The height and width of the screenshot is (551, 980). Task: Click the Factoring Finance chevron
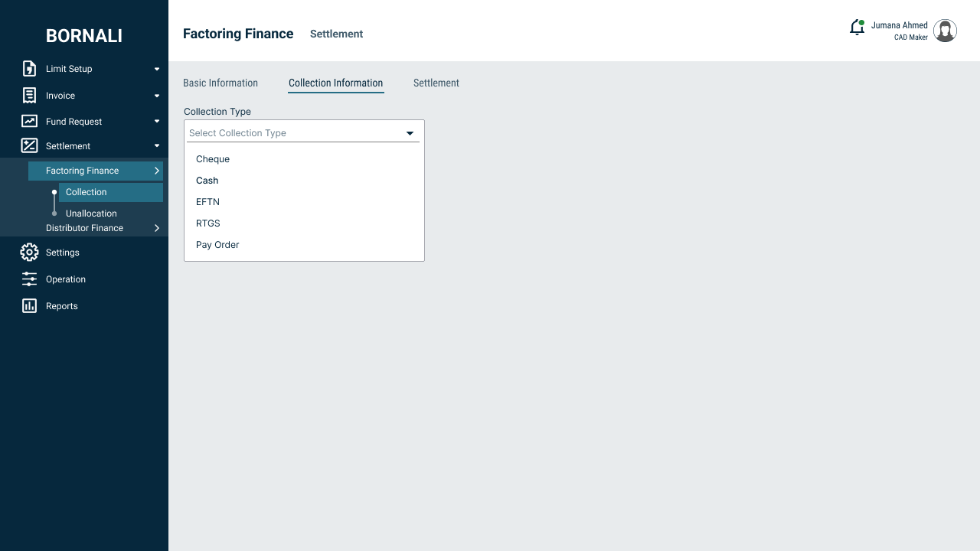pyautogui.click(x=156, y=171)
